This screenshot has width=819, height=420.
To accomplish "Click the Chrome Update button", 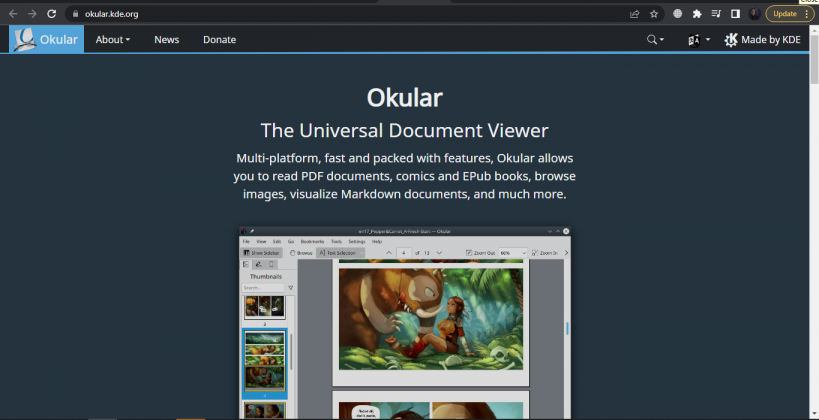I will pos(790,14).
